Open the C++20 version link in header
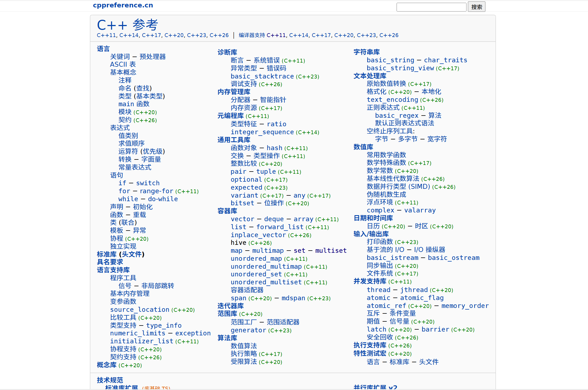The width and height of the screenshot is (588, 390). [174, 35]
